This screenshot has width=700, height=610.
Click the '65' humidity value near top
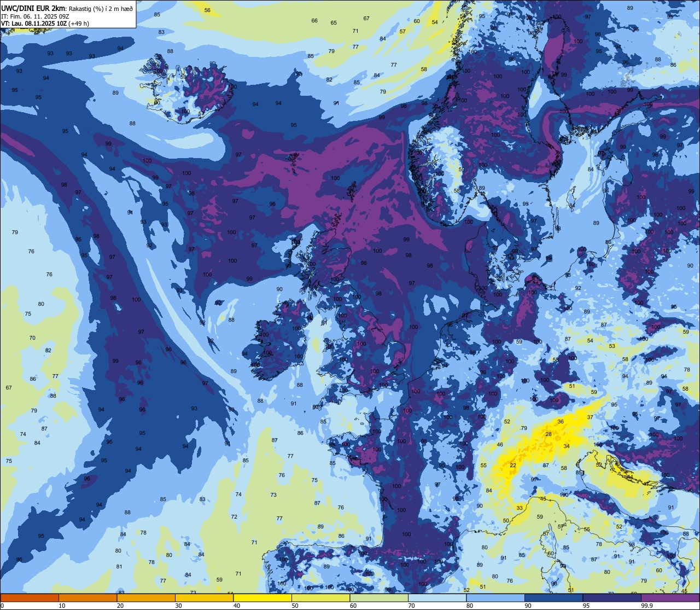(x=334, y=23)
